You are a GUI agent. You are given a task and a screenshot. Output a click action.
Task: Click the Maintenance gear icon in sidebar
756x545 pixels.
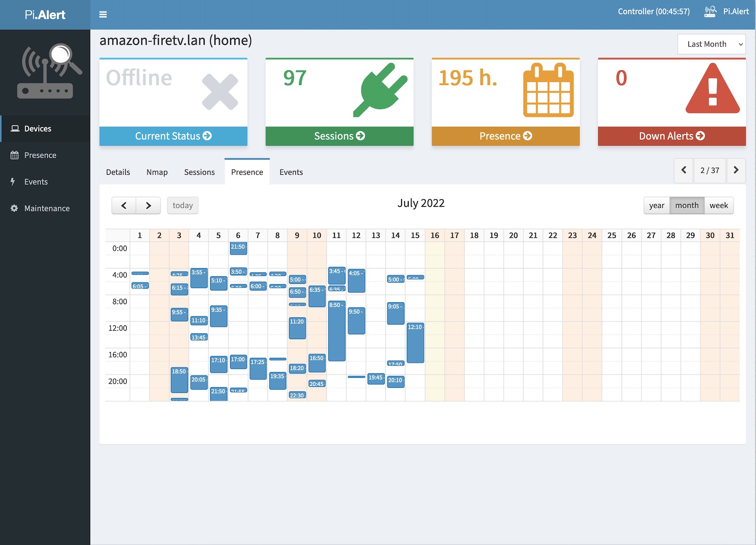(x=14, y=208)
